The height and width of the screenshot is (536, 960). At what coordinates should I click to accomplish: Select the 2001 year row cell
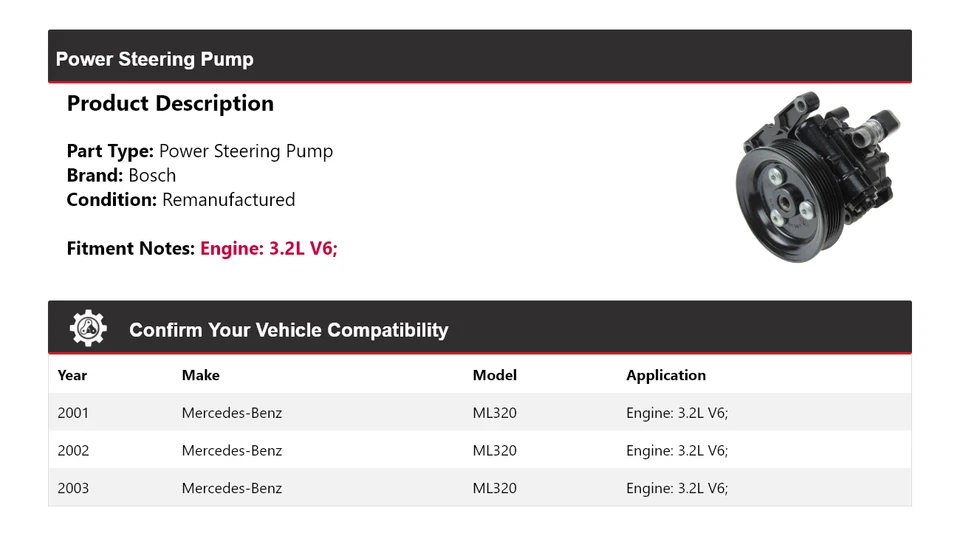click(x=73, y=412)
